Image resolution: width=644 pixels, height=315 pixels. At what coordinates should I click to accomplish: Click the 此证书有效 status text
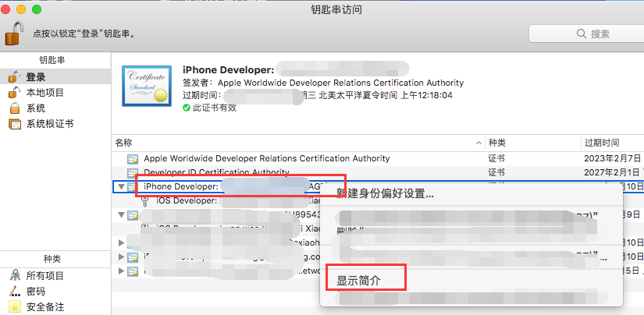click(215, 108)
